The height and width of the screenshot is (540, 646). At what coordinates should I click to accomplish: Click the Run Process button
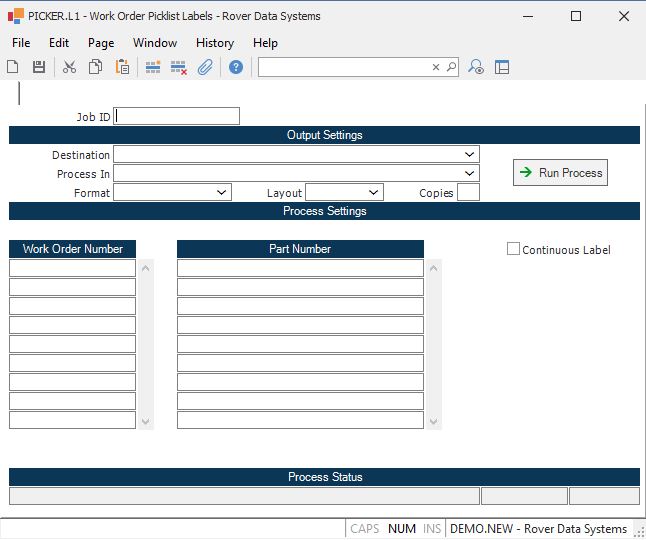coord(560,173)
